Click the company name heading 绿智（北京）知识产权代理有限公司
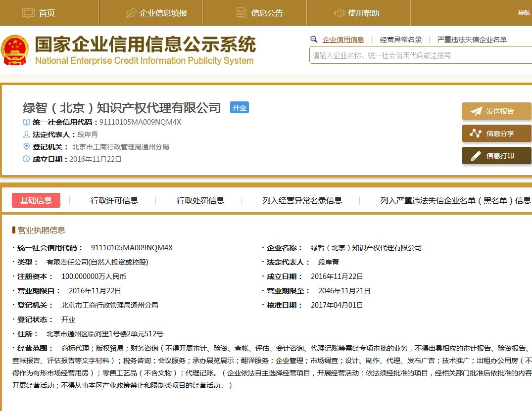532x411 pixels. 122,108
